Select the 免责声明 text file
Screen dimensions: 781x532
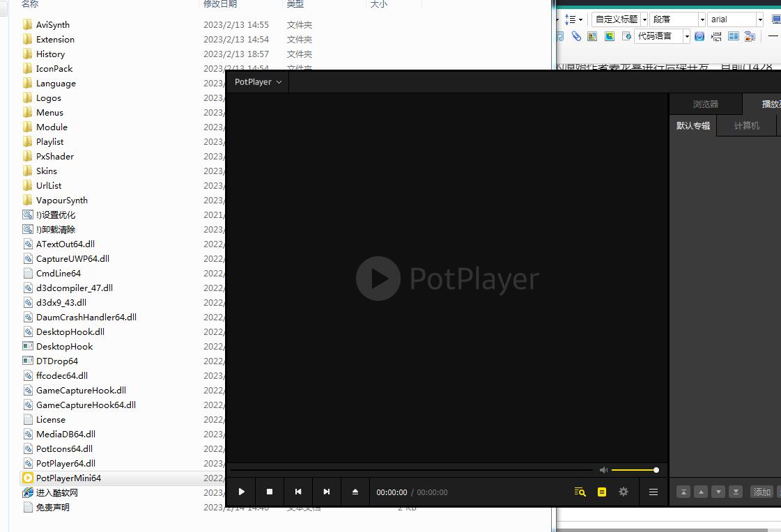[53, 507]
